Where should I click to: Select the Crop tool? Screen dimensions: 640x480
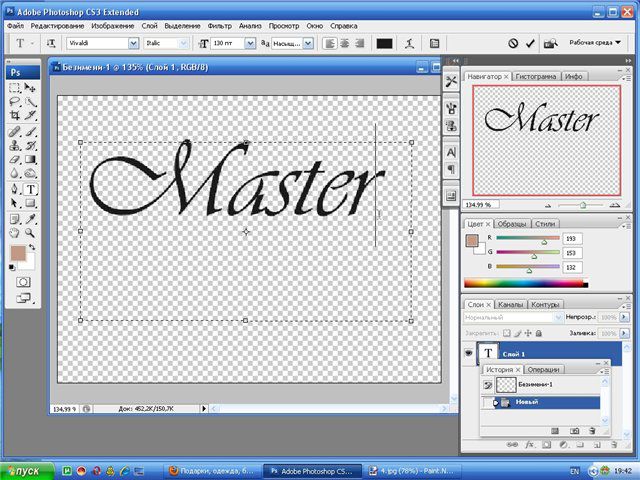pos(15,116)
